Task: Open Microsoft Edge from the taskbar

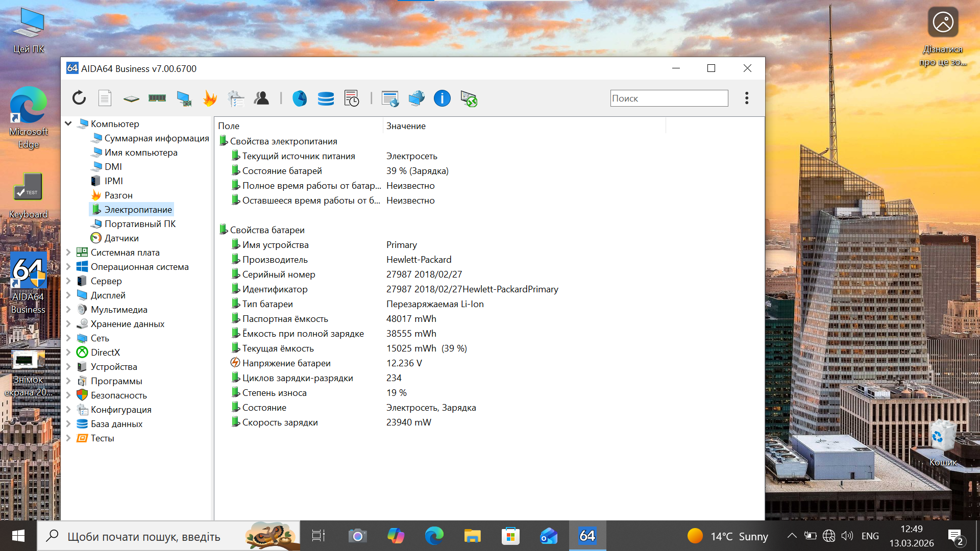Action: point(434,536)
